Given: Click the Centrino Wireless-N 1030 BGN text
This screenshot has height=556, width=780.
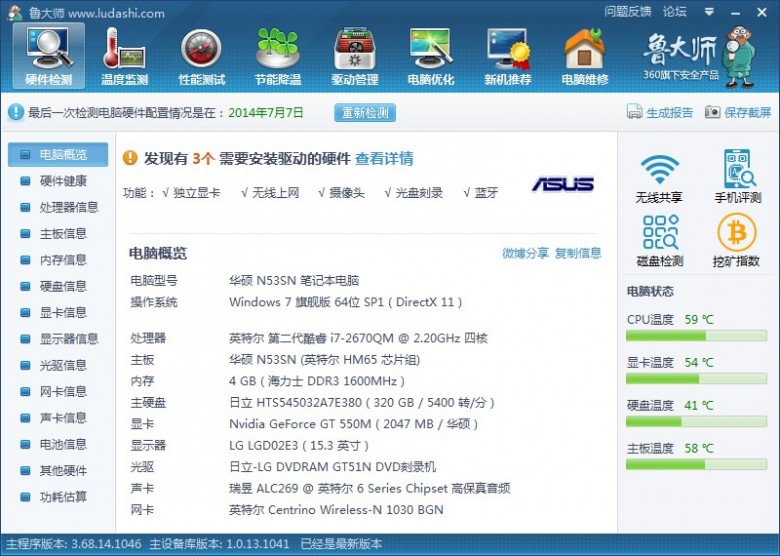Looking at the screenshot, I should [336, 510].
